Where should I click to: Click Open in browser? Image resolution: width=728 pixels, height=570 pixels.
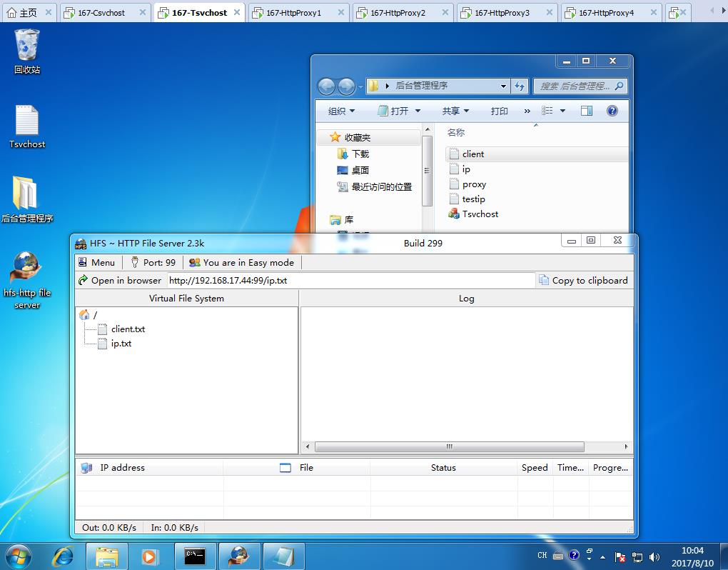tap(120, 280)
